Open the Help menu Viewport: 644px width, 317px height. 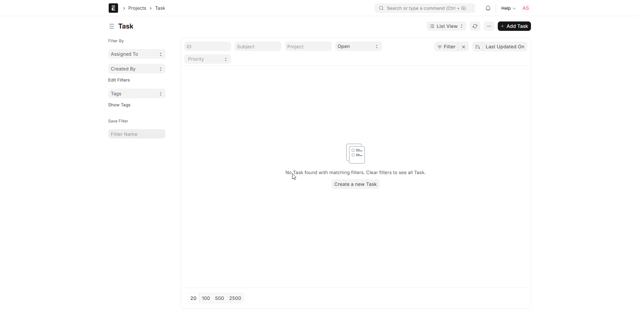508,8
